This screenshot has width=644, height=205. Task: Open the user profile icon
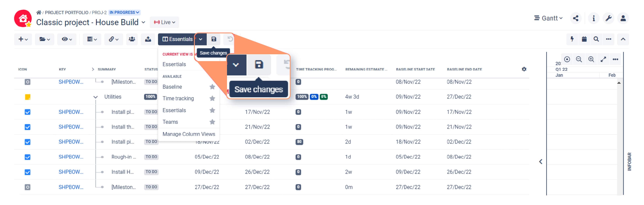[x=623, y=18]
